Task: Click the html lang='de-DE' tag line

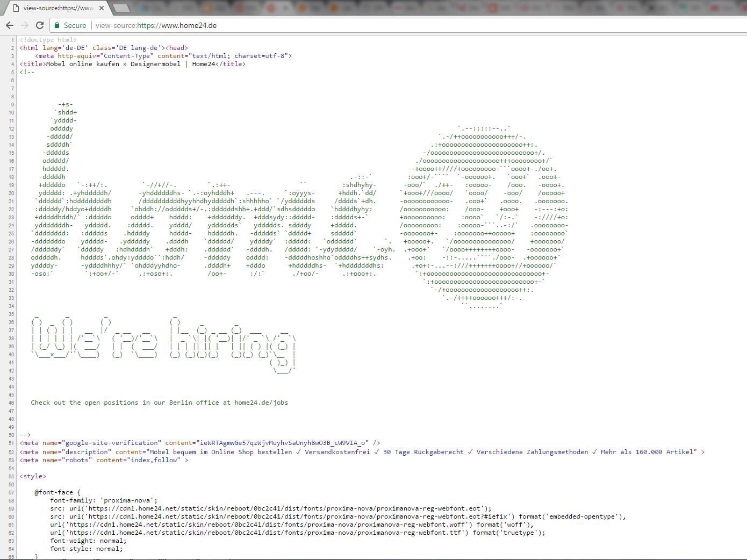Action: click(104, 48)
